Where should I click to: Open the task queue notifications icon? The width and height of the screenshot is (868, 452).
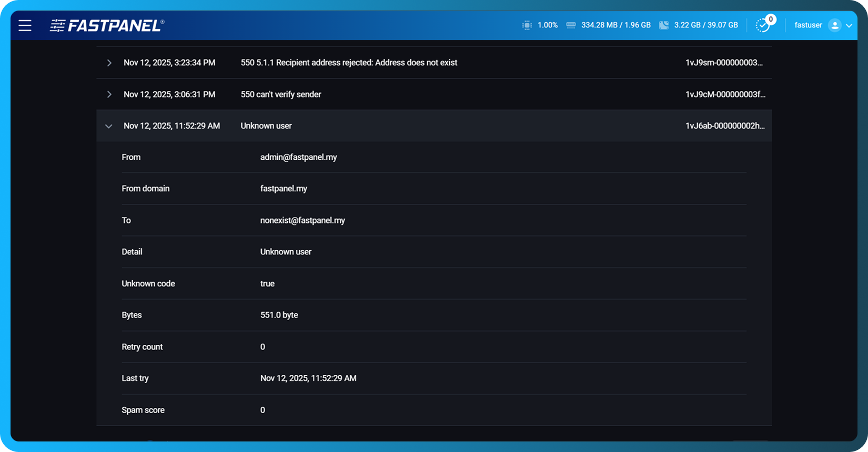tap(762, 25)
